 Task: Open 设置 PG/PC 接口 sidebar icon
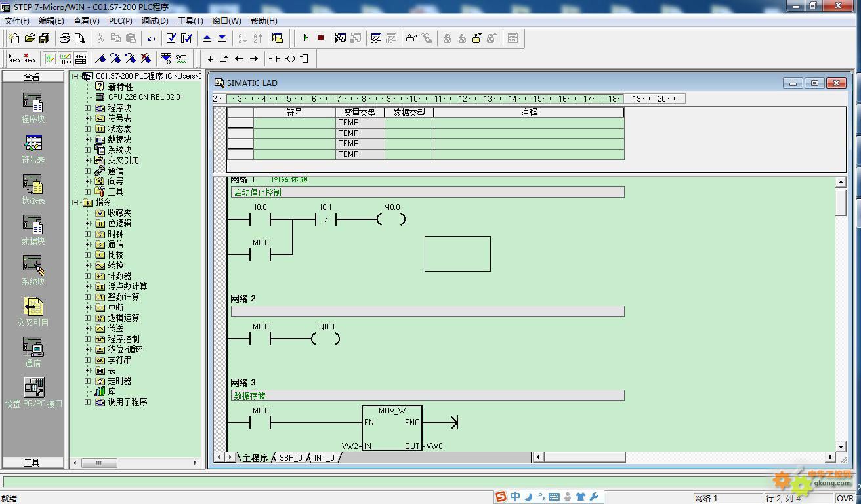[33, 392]
